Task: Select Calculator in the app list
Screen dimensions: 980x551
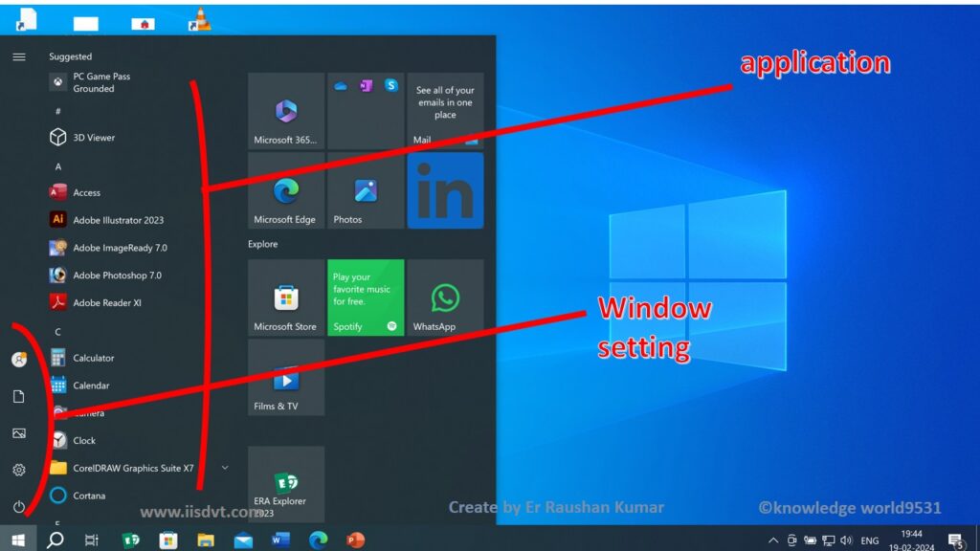Action: (93, 358)
